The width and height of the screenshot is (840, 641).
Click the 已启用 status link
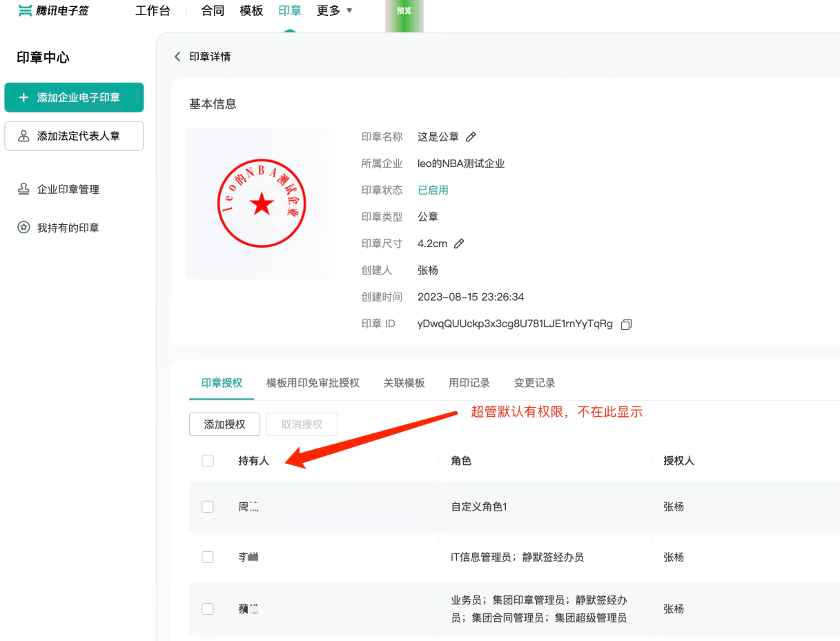click(x=433, y=190)
